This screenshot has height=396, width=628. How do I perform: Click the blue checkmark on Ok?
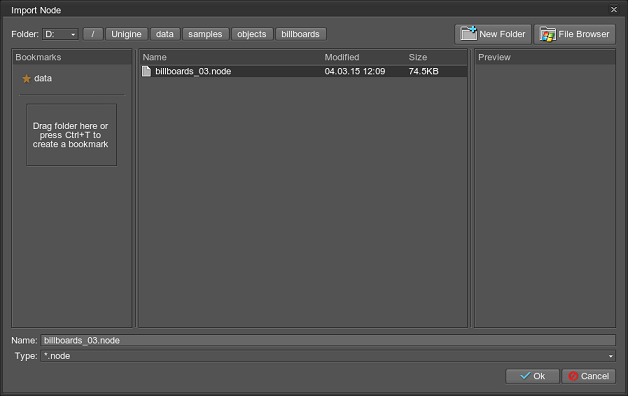[525, 376]
